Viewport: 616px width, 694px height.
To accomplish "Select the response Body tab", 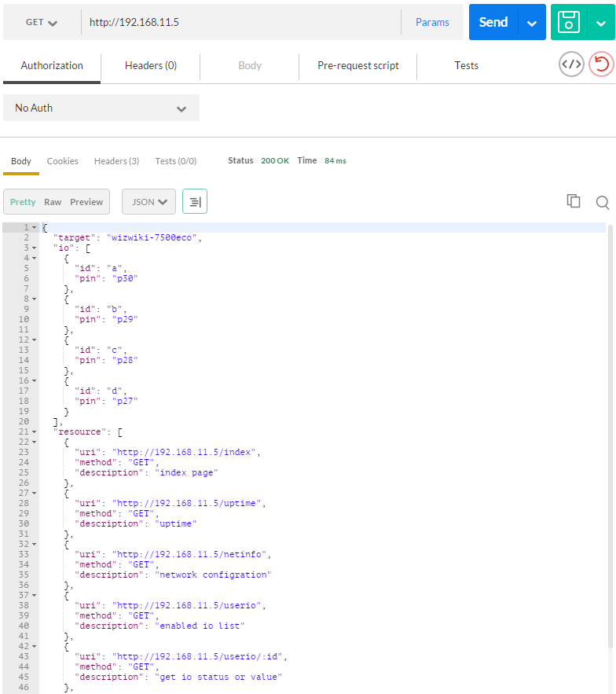I will click(x=21, y=161).
